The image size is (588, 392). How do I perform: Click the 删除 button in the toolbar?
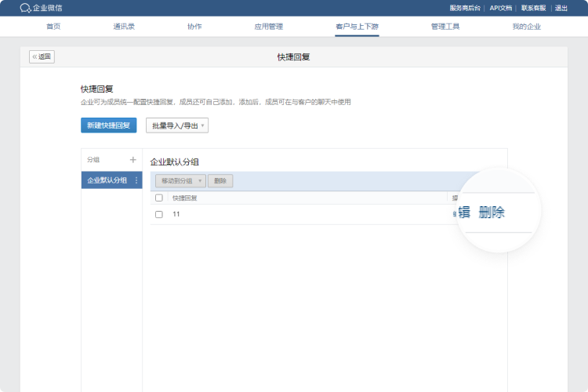pos(220,181)
